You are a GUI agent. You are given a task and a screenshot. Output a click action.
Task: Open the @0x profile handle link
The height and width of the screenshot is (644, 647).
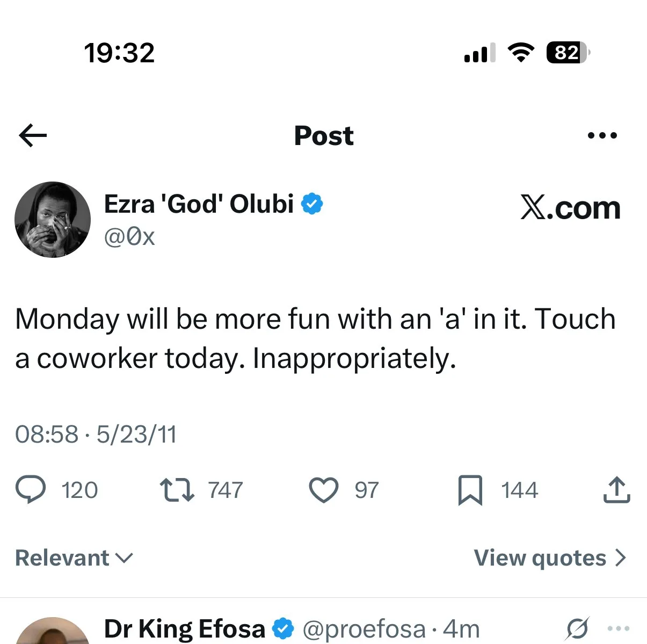coord(129,236)
